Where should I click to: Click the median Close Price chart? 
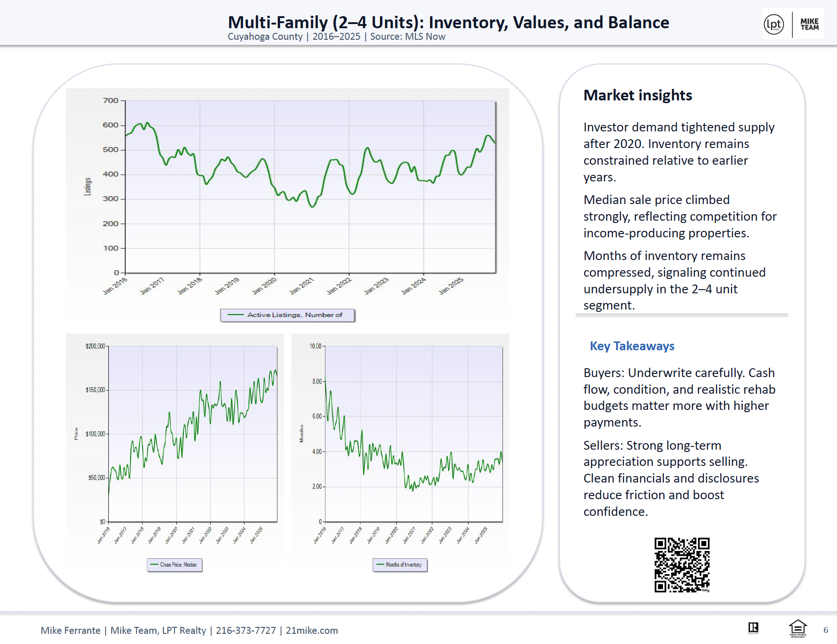(x=193, y=434)
